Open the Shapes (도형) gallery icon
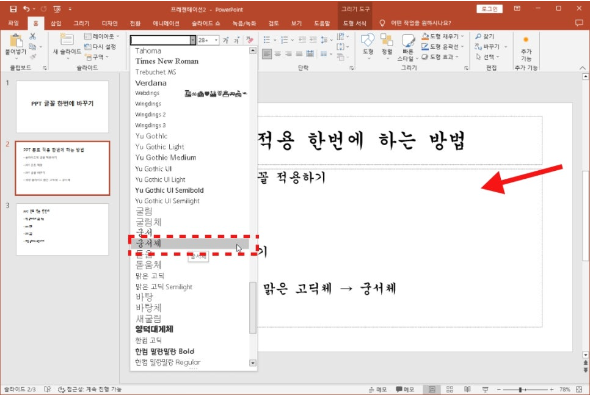Viewport: 590px width, 395px height. point(368,46)
